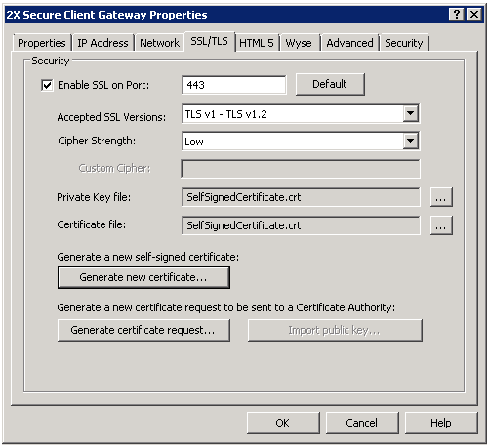Expand the Cipher Strength dropdown arrow
489x448 pixels.
point(411,141)
